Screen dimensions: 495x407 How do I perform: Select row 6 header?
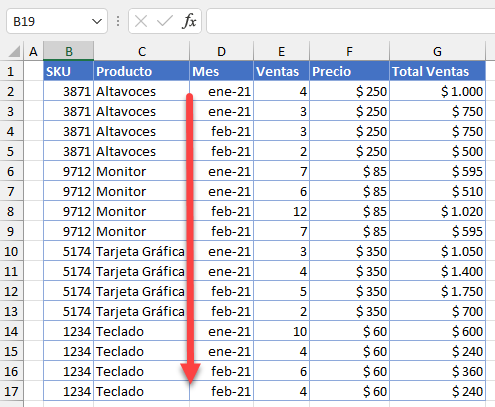click(x=11, y=171)
